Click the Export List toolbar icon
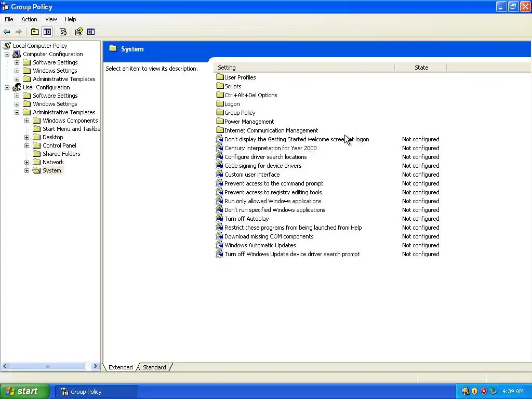Image resolution: width=532 pixels, height=399 pixels. coord(63,32)
